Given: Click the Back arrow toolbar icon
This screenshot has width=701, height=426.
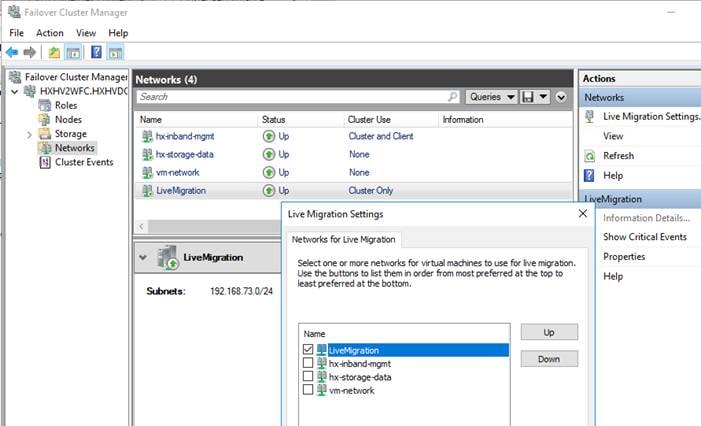Looking at the screenshot, I should click(12, 52).
